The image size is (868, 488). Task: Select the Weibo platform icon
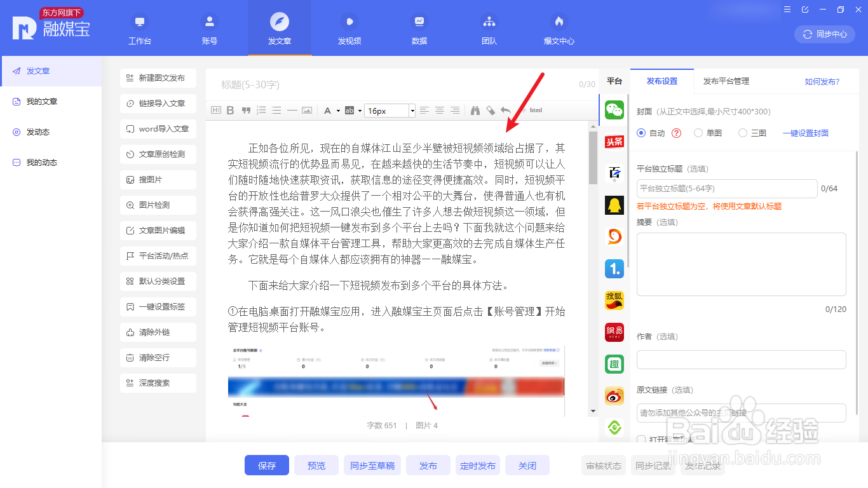click(x=614, y=396)
